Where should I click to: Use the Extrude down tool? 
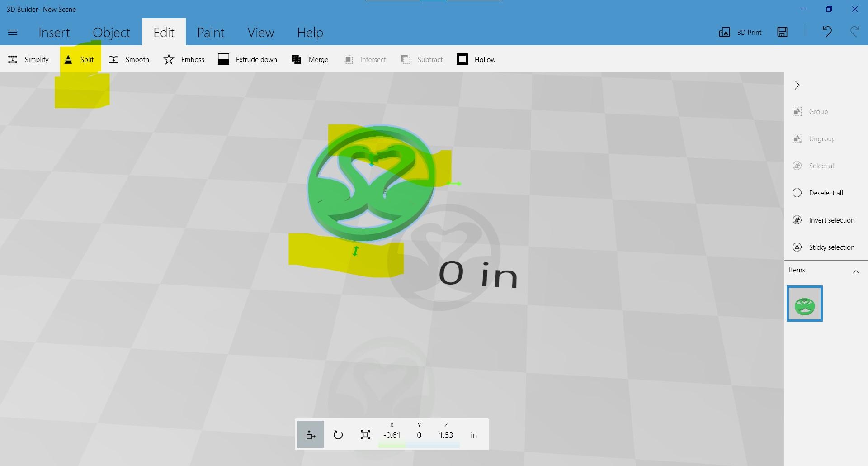point(247,59)
